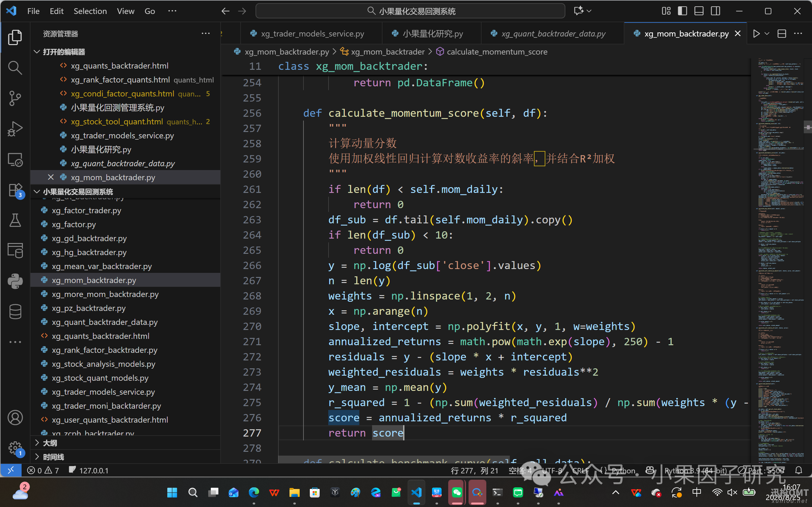Image resolution: width=812 pixels, height=507 pixels.
Task: Open the Windows Start menu
Action: coord(172,492)
